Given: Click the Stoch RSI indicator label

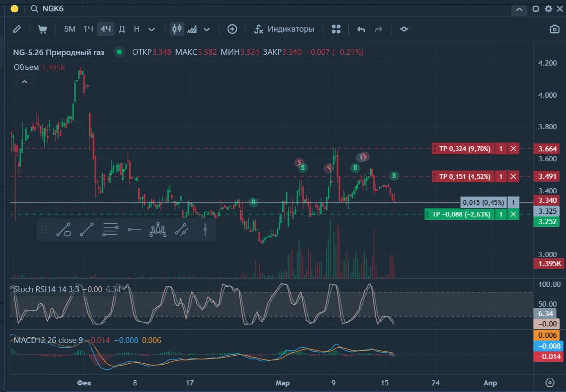Looking at the screenshot, I should pos(46,289).
